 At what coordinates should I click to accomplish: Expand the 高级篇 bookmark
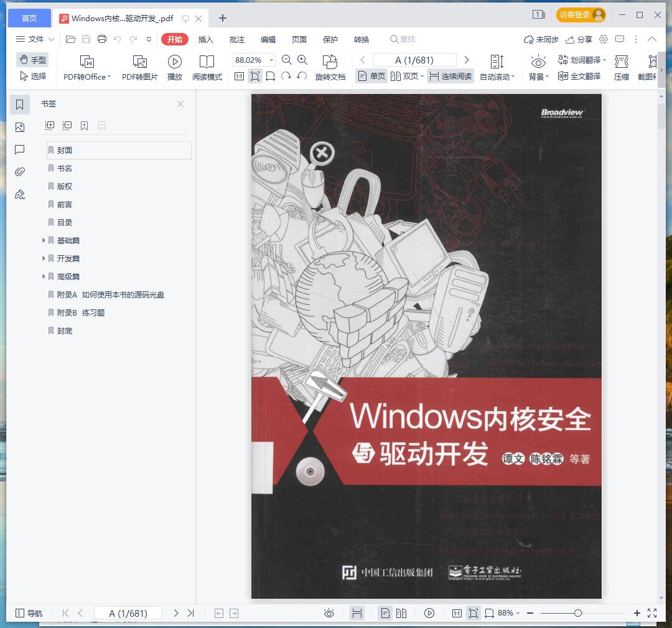(x=44, y=276)
